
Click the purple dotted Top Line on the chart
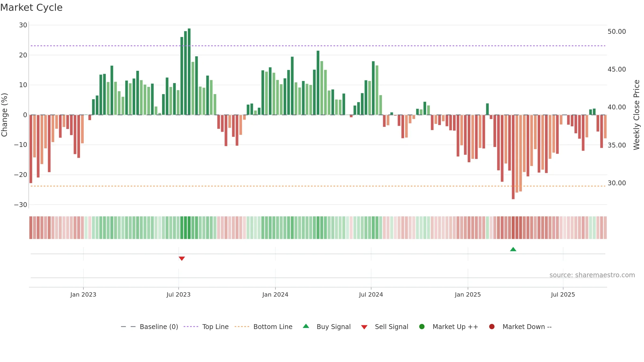point(318,46)
